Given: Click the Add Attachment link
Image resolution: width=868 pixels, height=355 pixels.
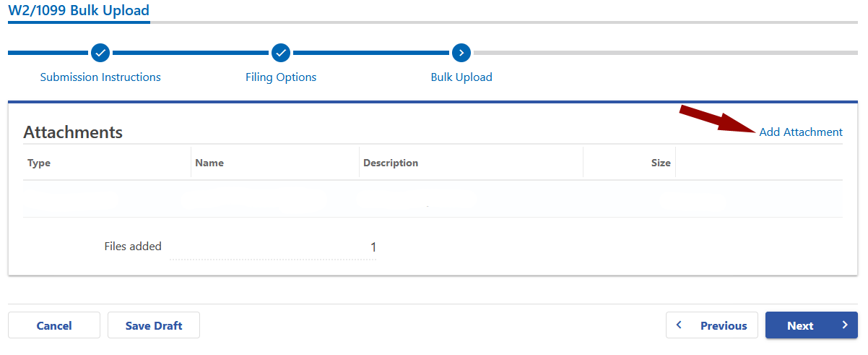Looking at the screenshot, I should 801,132.
